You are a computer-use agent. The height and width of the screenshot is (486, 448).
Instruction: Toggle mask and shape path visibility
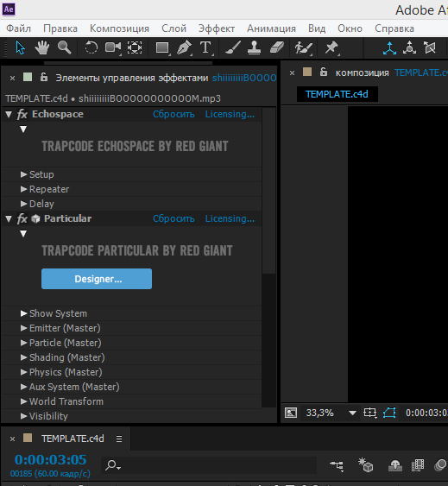(x=389, y=413)
